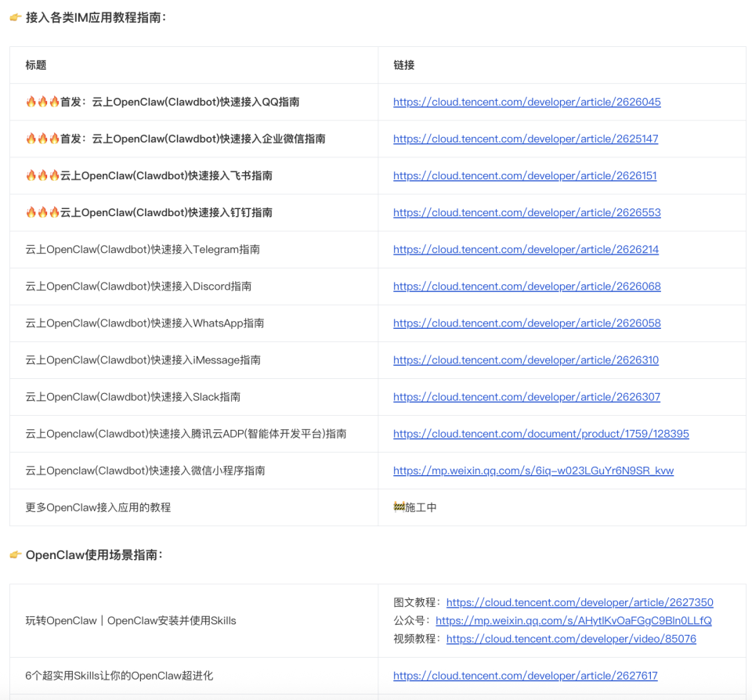Viewport: 752px width, 700px height.
Task: Click the 施工中 placeholder text
Action: point(414,507)
